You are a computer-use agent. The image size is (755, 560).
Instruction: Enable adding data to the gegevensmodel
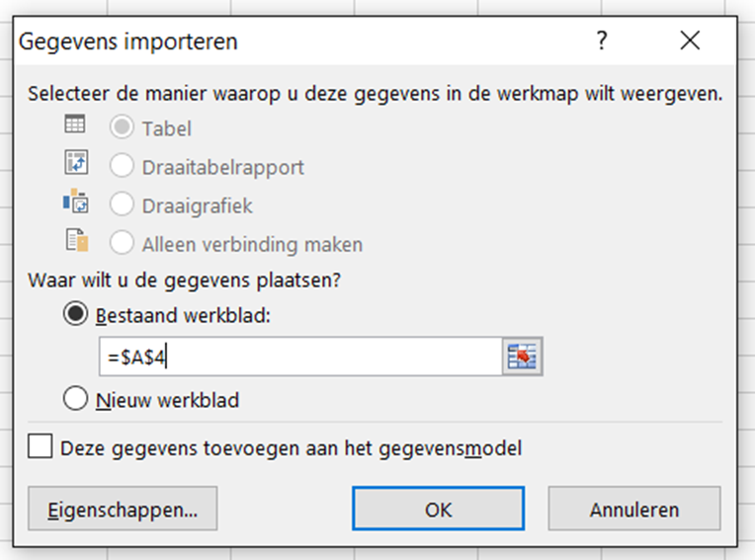tap(40, 446)
